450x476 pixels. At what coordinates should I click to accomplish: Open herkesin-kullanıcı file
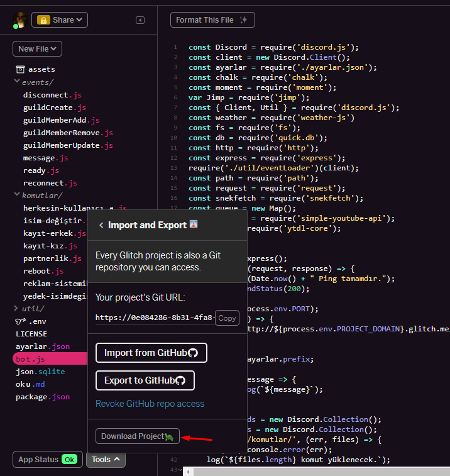[75, 208]
